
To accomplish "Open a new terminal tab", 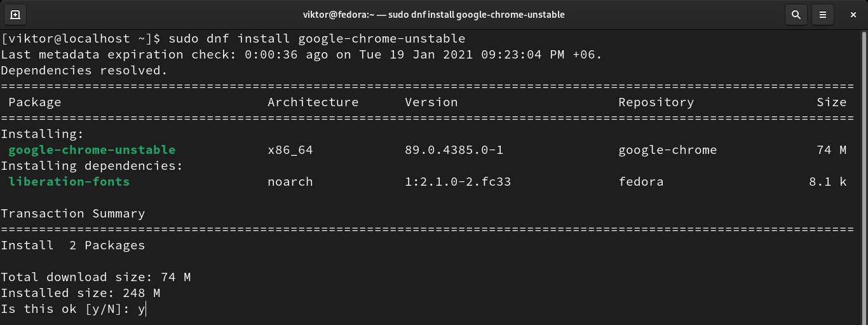I will pyautogui.click(x=15, y=14).
